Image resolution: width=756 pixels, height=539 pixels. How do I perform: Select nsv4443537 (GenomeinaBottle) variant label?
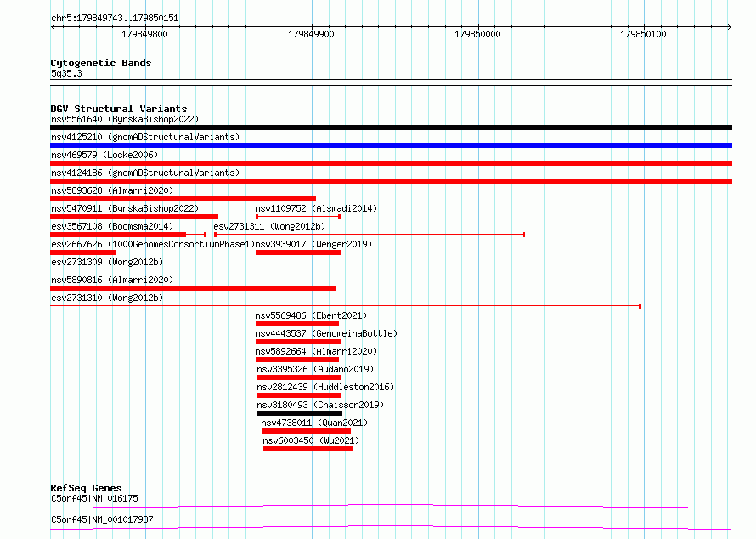[x=326, y=333]
